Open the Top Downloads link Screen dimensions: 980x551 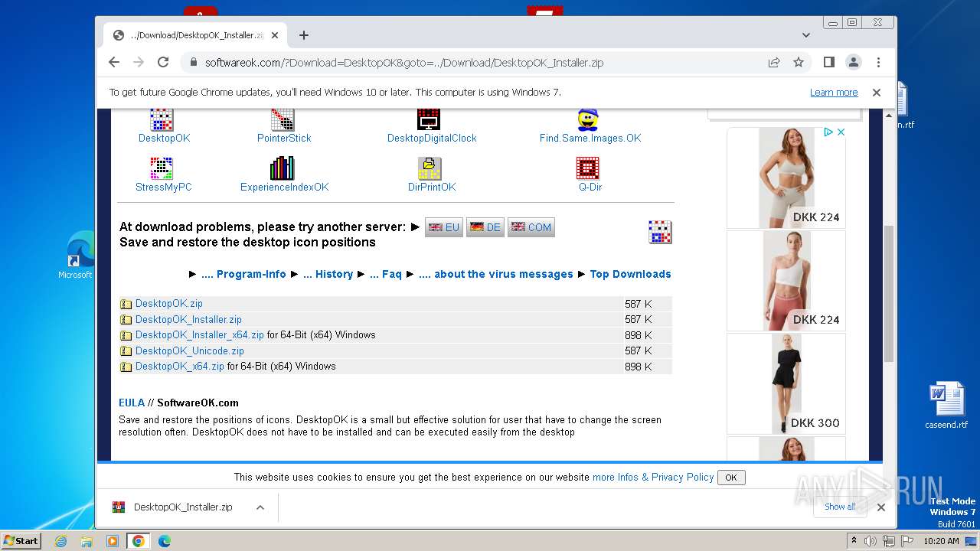pyautogui.click(x=630, y=274)
